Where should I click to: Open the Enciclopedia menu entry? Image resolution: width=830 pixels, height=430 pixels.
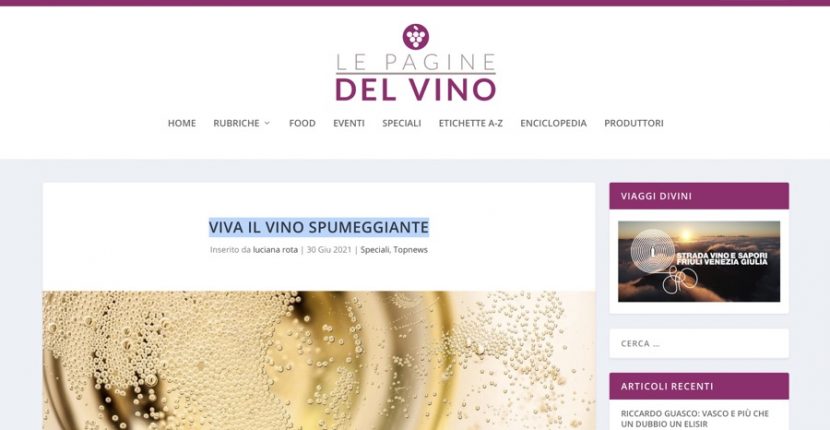point(553,123)
